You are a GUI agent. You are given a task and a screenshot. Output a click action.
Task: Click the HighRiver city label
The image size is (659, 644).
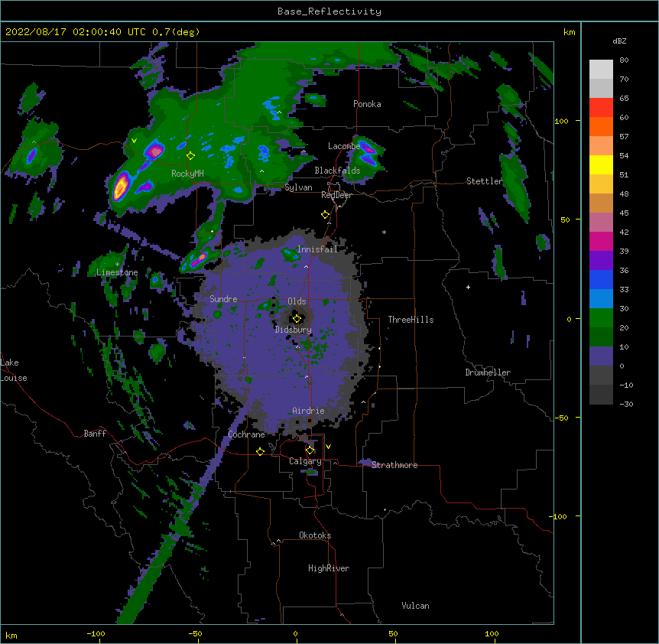pos(329,568)
